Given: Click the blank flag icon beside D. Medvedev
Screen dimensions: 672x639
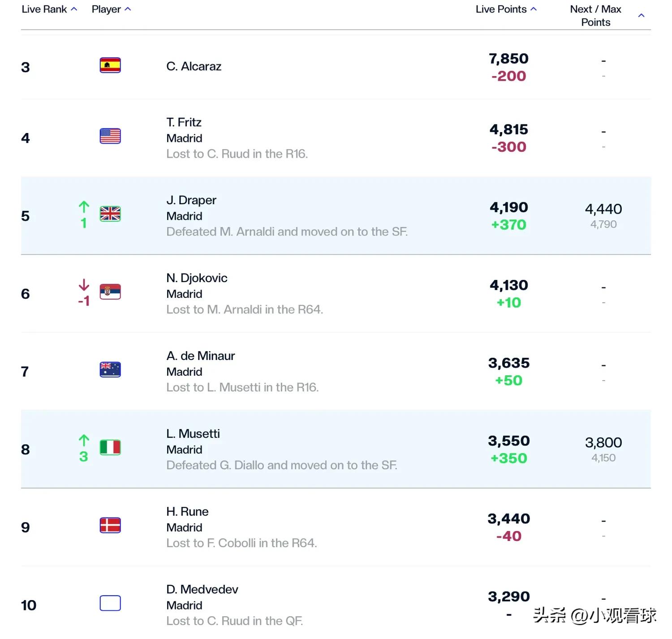Looking at the screenshot, I should point(110,603).
